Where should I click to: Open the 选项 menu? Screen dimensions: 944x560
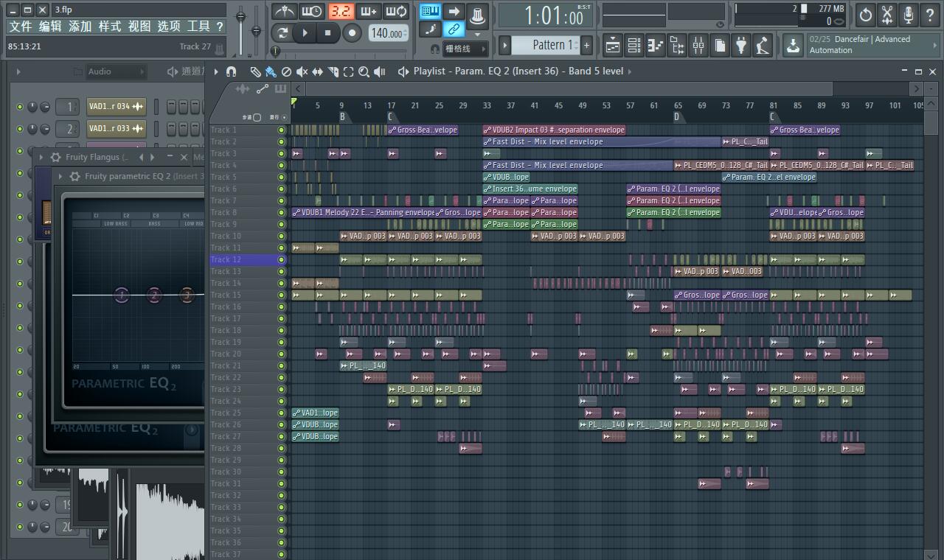click(x=168, y=26)
